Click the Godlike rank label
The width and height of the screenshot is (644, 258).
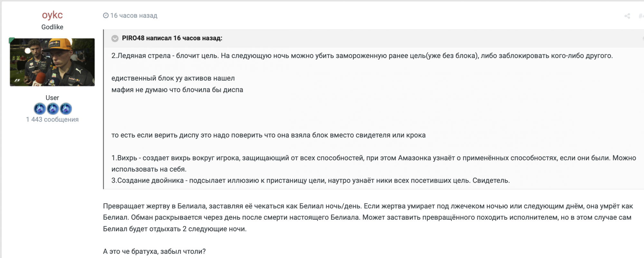tap(52, 27)
